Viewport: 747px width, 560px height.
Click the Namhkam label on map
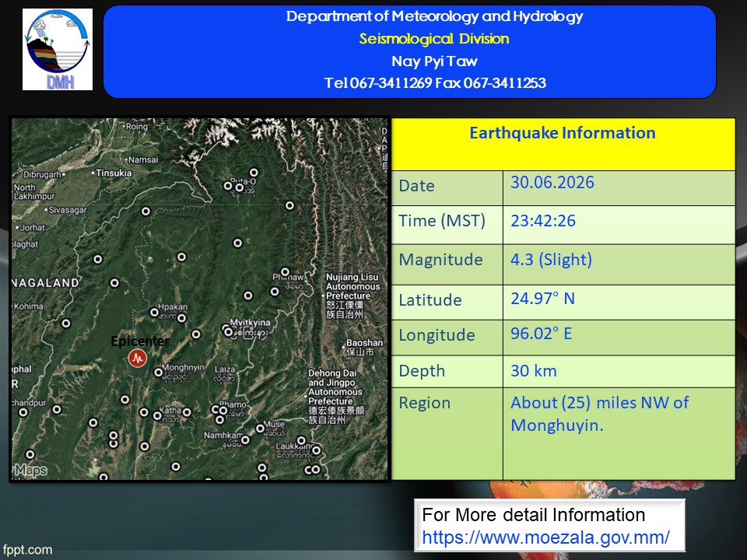(x=223, y=436)
